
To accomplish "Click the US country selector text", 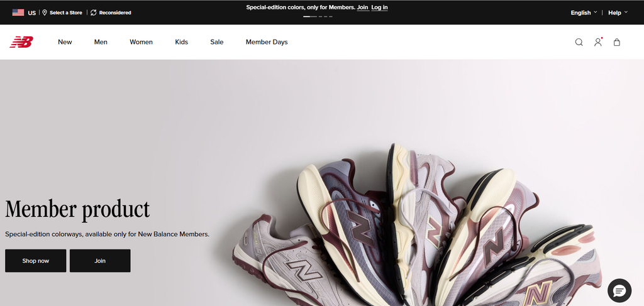I will tap(32, 13).
